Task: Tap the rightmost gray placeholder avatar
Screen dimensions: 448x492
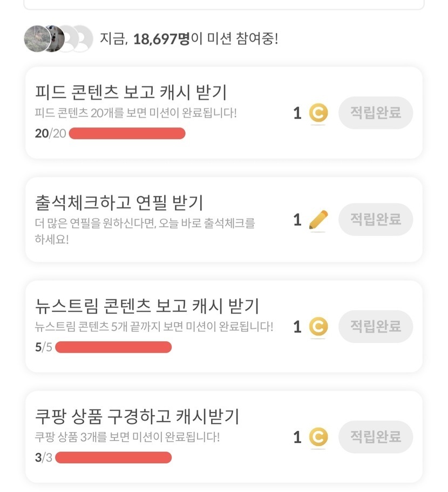Action: (x=83, y=39)
